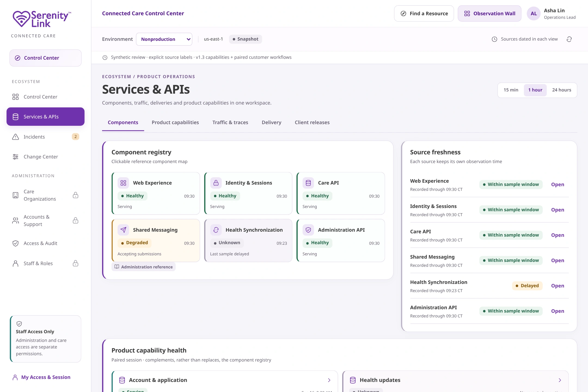This screenshot has width=588, height=392.
Task: Switch to the Product capabilities tab
Action: pyautogui.click(x=175, y=122)
